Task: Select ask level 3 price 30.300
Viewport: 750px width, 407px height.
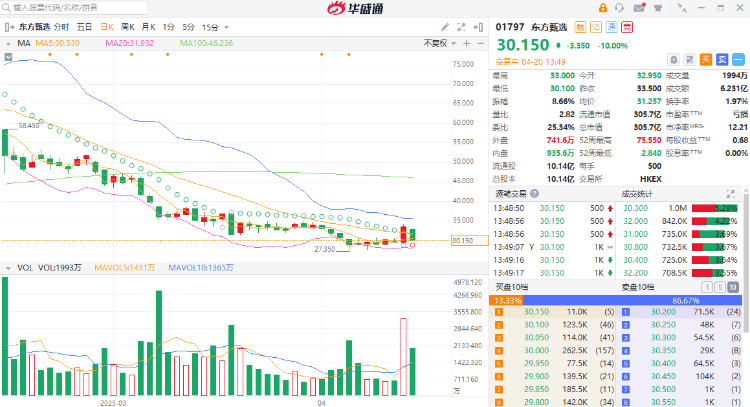Action: tap(663, 338)
